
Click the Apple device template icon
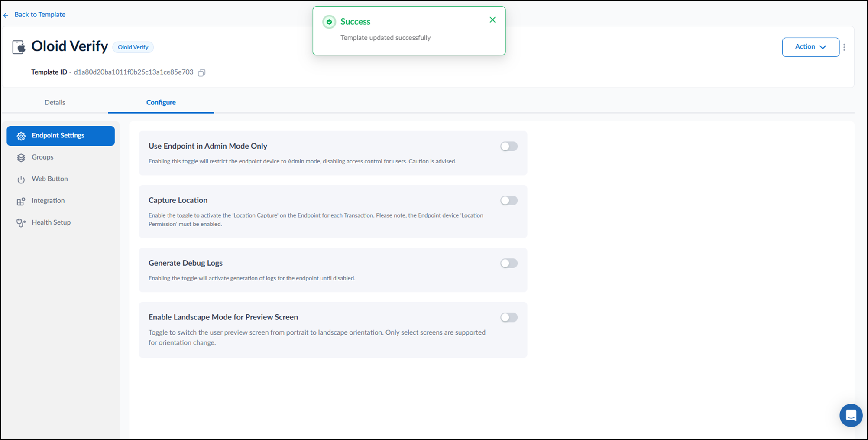[x=19, y=47]
